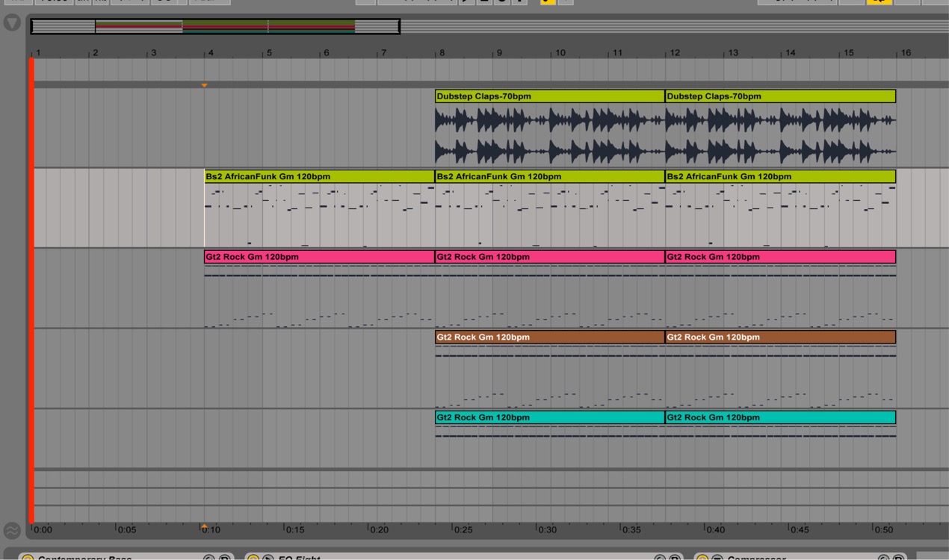Screen dimensions: 949x560
Task: Expand the EQ Eight display triangle
Action: click(x=268, y=557)
